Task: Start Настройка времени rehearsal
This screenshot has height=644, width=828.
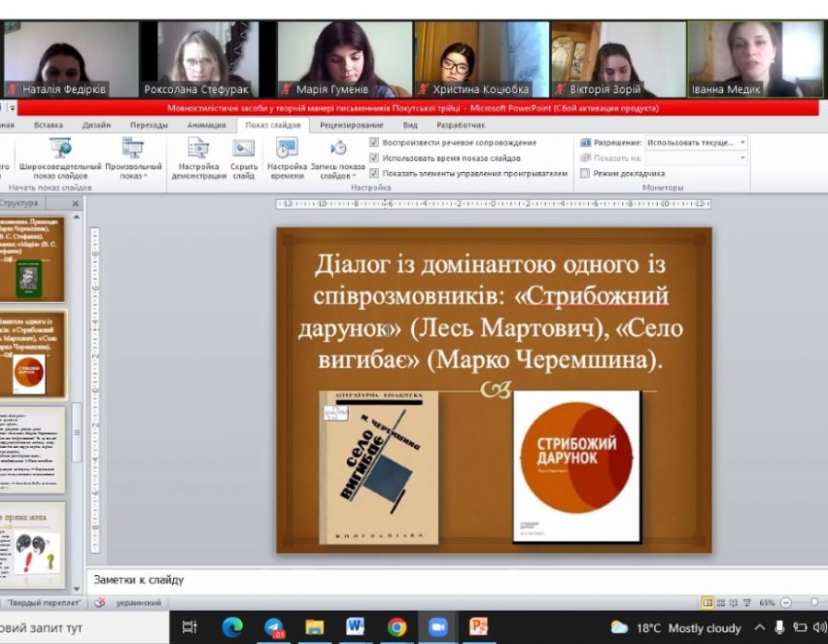Action: pos(287,149)
